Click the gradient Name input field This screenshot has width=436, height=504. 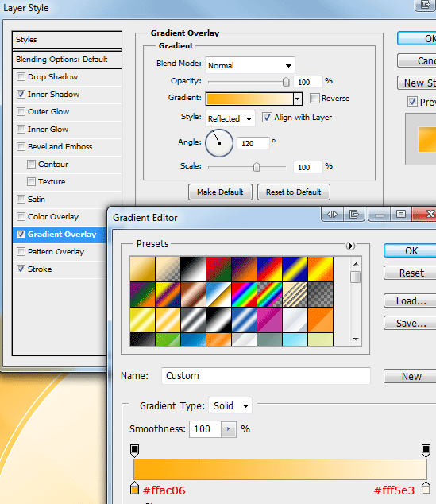pos(266,376)
